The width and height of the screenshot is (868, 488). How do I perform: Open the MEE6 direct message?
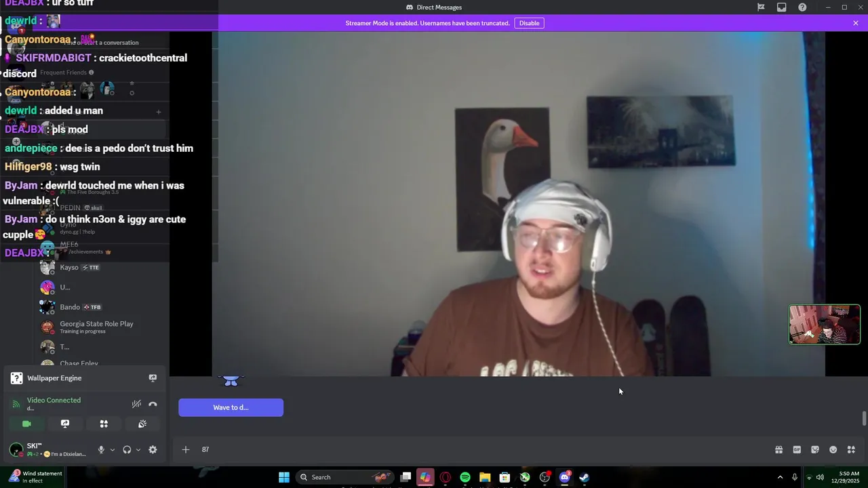[x=102, y=248]
